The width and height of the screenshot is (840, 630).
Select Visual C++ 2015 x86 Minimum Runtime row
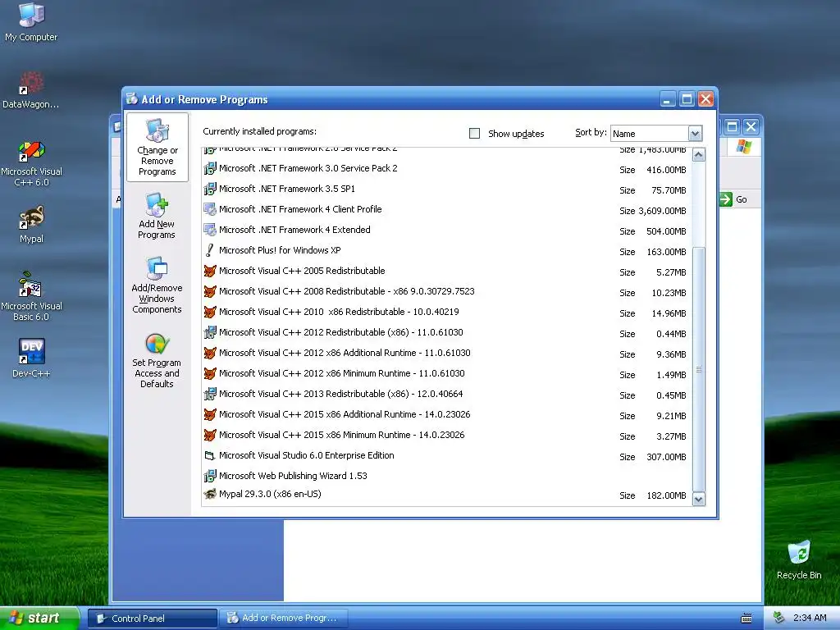click(x=447, y=436)
